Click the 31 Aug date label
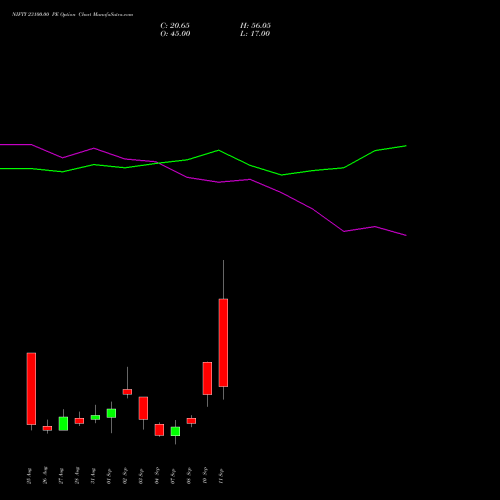500x500 pixels. (93, 476)
